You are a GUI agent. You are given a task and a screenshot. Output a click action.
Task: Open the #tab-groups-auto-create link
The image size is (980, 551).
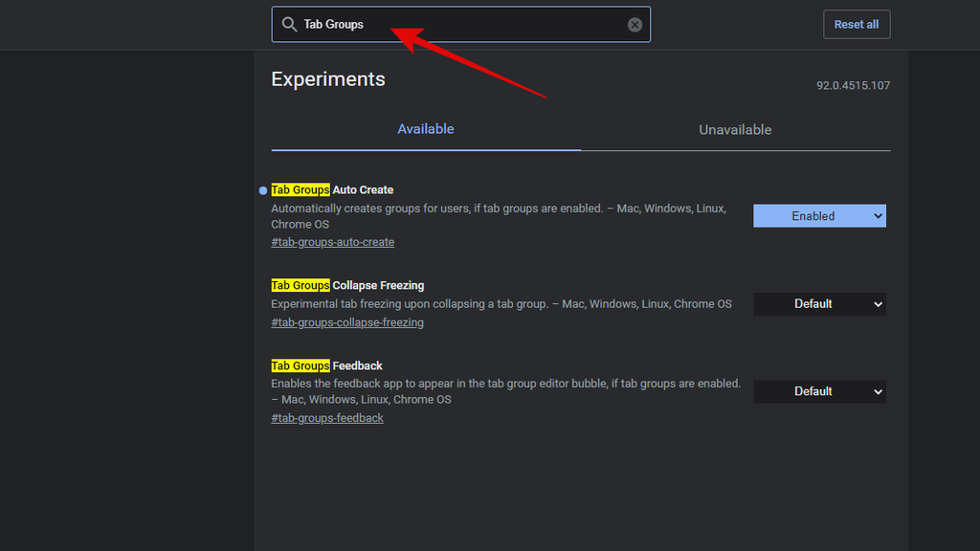[x=332, y=242]
